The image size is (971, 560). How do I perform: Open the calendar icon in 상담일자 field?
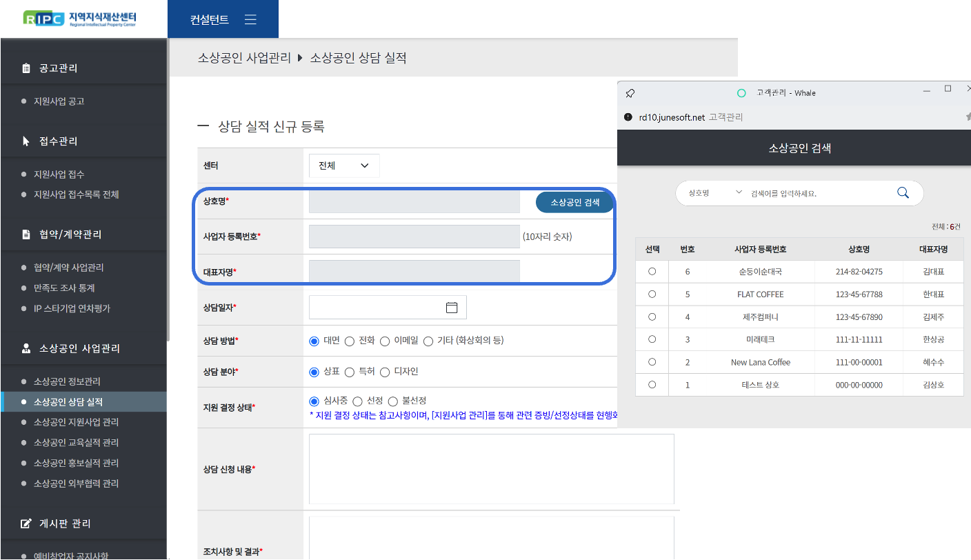[452, 308]
